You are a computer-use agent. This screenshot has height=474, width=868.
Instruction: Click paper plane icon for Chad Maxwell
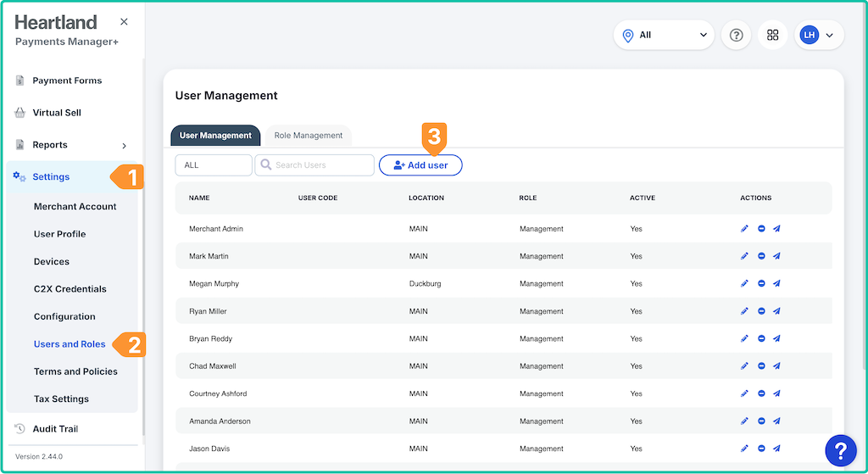(776, 366)
